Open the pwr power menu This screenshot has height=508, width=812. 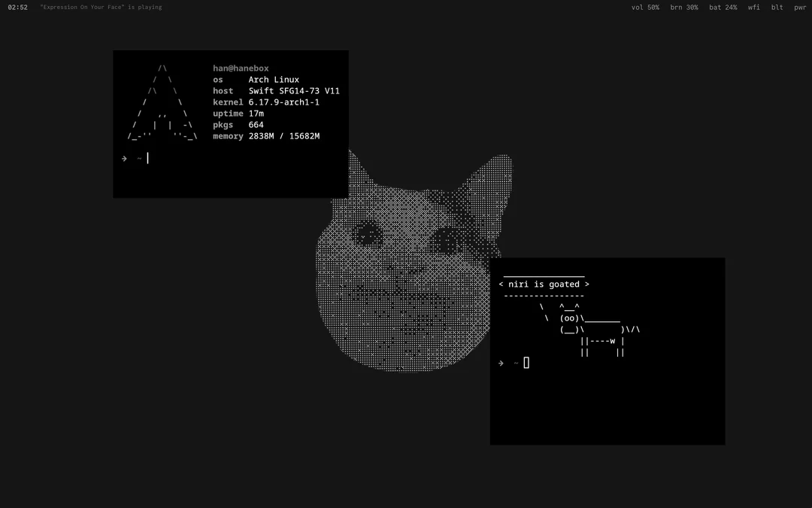coord(800,8)
